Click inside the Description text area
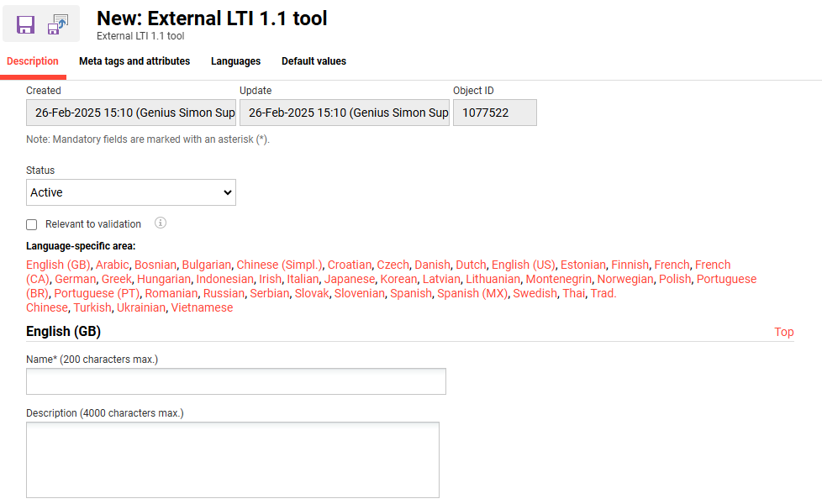 (233, 459)
